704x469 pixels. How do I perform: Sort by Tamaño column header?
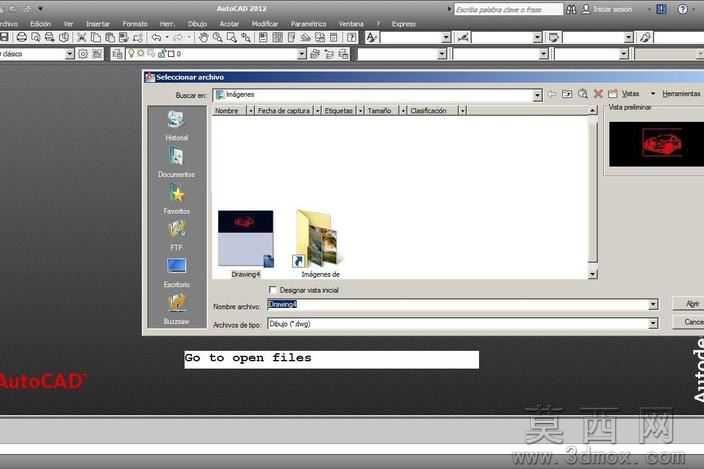(379, 110)
